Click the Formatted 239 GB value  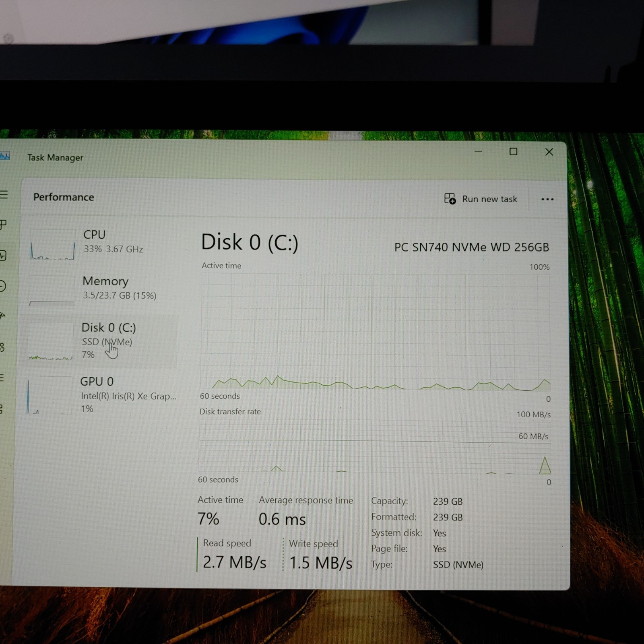coord(448,517)
